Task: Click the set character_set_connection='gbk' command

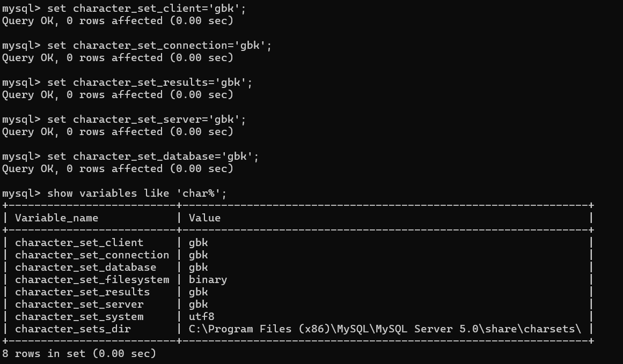Action: (x=159, y=46)
